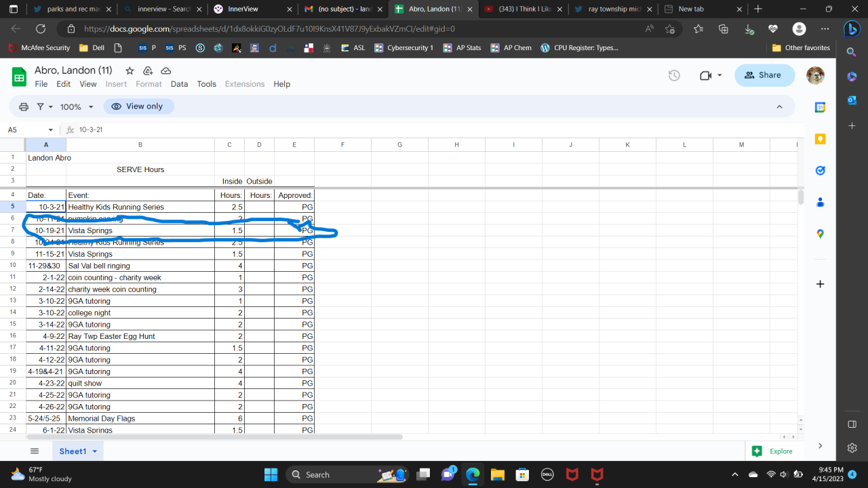Open Sheet1 tab options arrow
Screen dimensions: 868x488
click(95, 451)
